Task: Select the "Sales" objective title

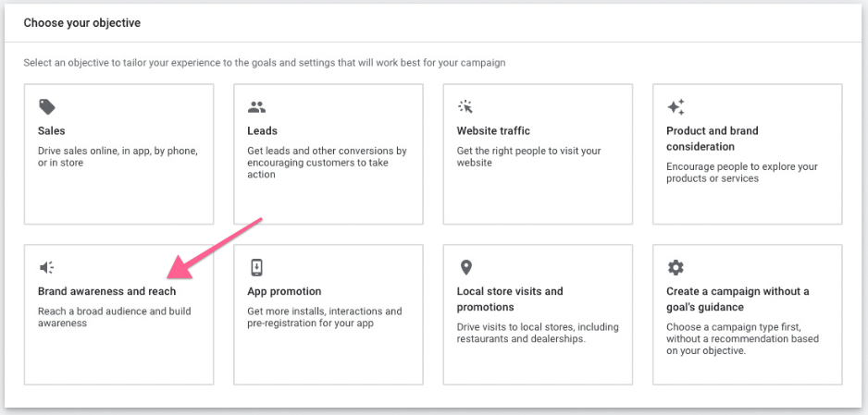Action: pos(52,131)
